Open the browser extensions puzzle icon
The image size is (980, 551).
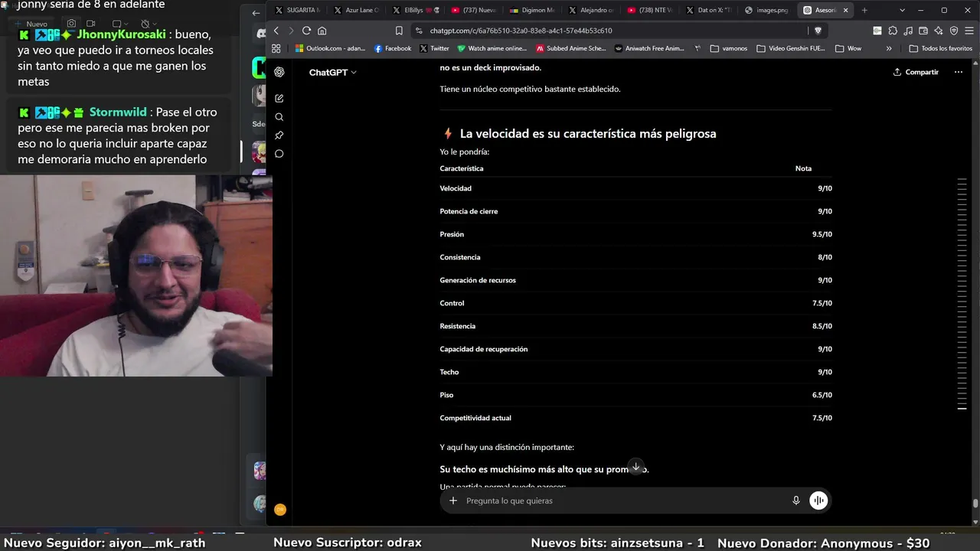(893, 31)
